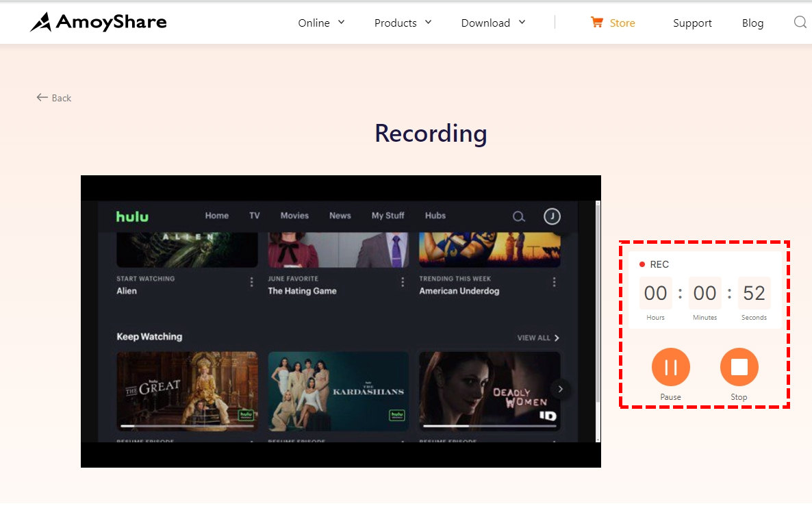Image resolution: width=812 pixels, height=506 pixels.
Task: Click the Recording page heading
Action: (x=431, y=133)
